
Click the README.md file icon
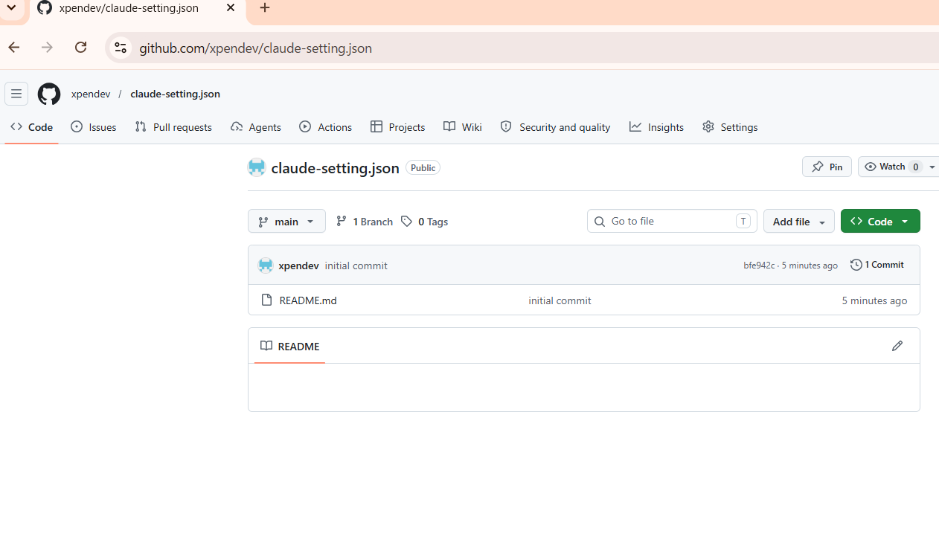266,300
